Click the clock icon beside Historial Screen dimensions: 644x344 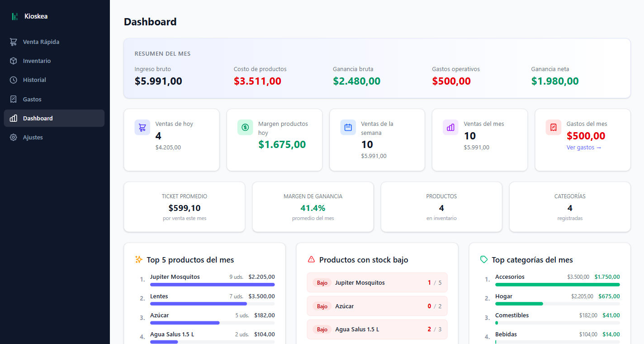14,80
